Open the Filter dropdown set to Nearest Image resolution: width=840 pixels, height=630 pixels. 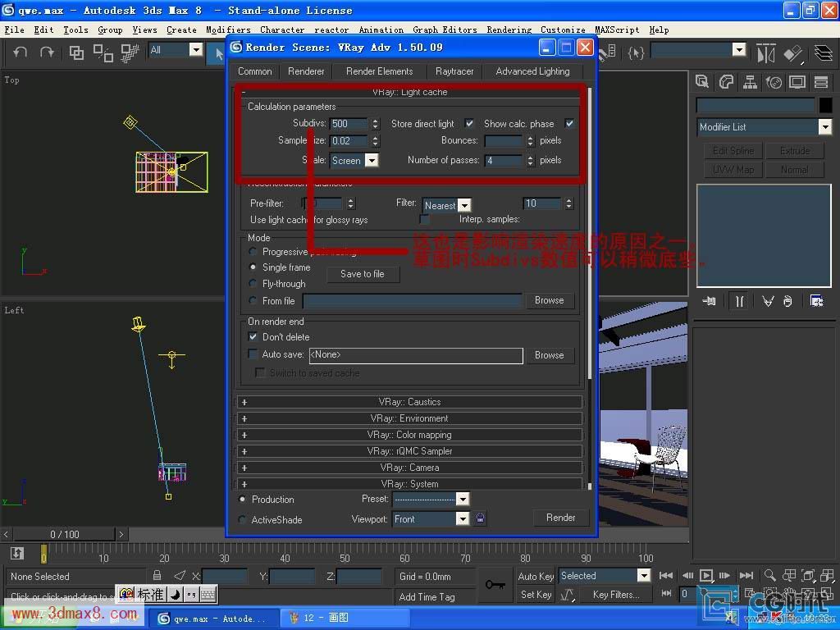[446, 205]
